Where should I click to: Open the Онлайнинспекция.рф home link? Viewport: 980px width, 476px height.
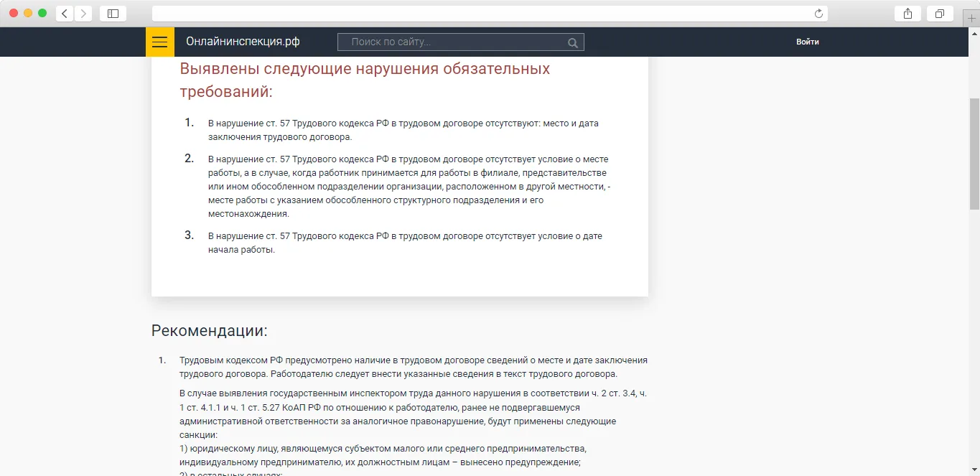(243, 42)
